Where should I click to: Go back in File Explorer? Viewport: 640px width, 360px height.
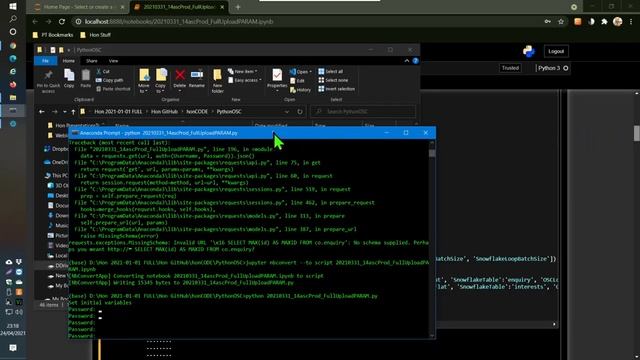42,111
